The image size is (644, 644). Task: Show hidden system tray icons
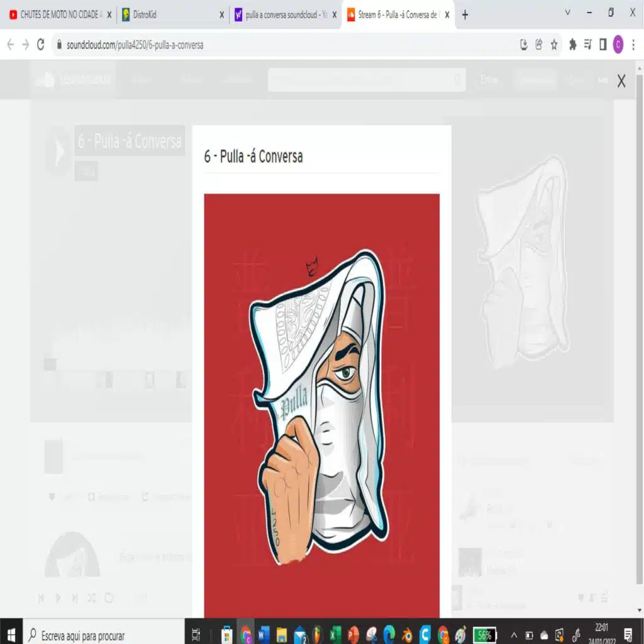point(514,635)
